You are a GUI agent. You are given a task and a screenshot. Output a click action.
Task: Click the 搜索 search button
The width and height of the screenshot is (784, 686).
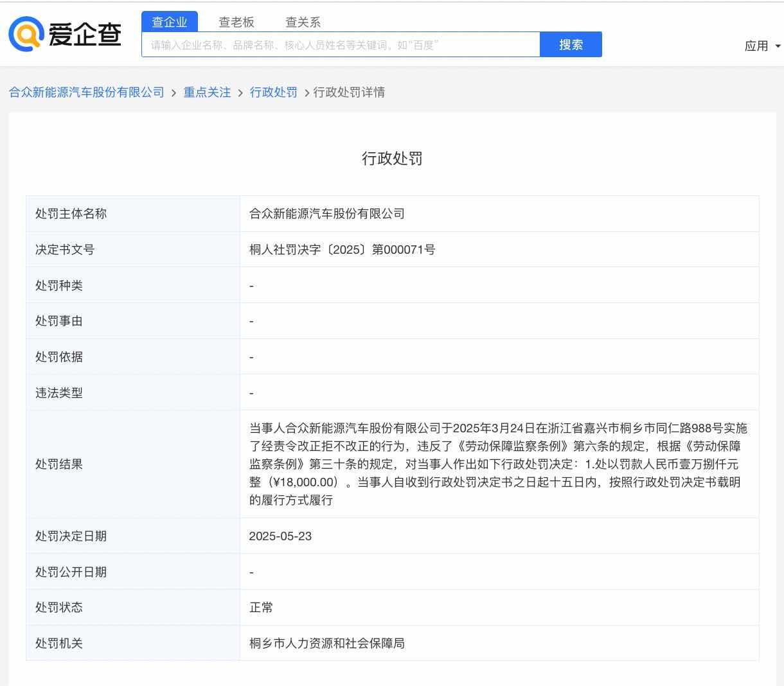(x=571, y=44)
